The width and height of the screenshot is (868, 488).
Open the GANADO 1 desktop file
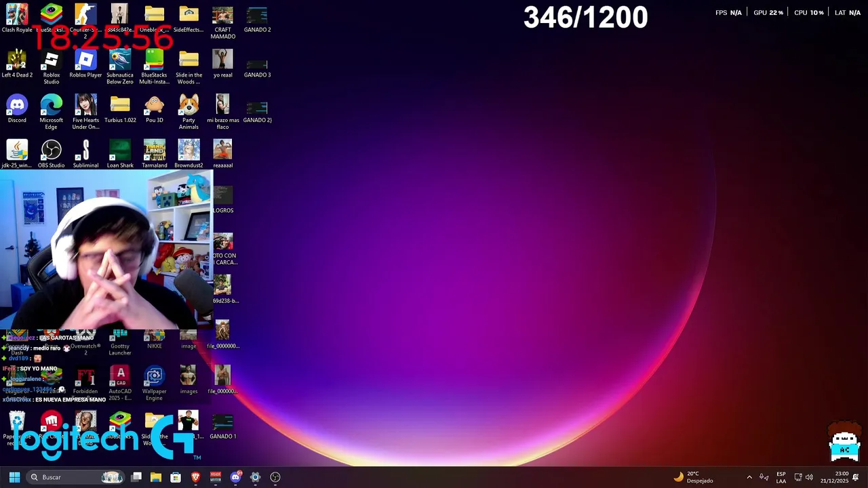222,426
